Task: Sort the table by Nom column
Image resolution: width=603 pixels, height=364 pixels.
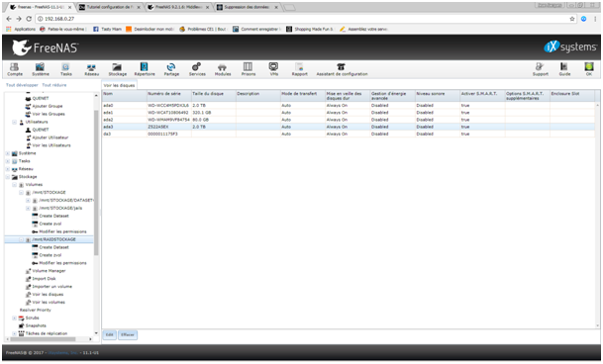Action: (x=124, y=96)
